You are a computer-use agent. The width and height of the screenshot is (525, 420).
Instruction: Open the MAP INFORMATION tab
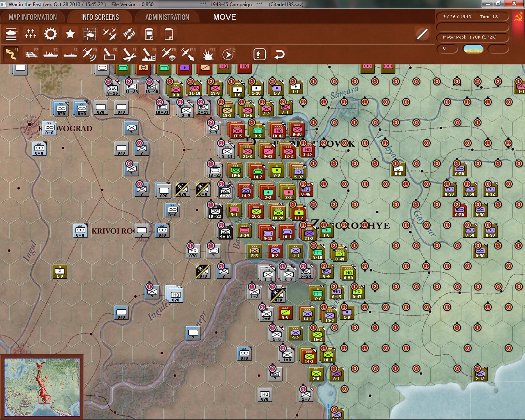[33, 17]
